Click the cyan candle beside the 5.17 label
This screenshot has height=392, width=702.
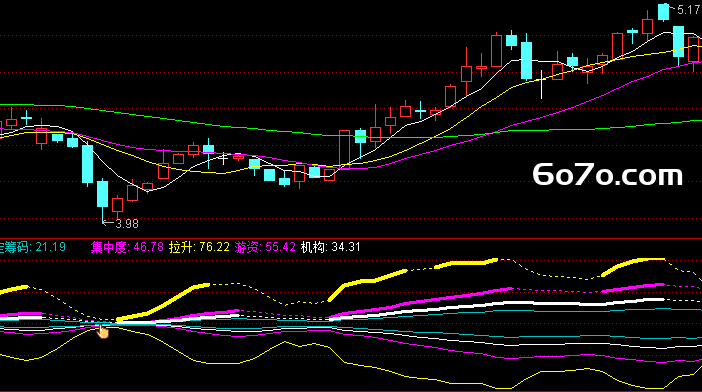tap(663, 12)
